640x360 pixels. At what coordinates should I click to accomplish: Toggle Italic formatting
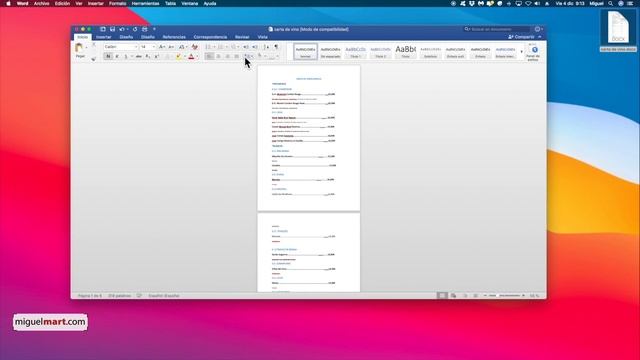[x=117, y=56]
